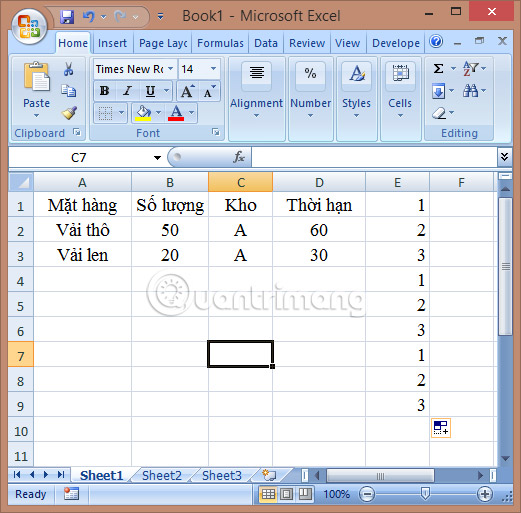Save the workbook with the floppy icon
This screenshot has width=521, height=513.
point(67,16)
